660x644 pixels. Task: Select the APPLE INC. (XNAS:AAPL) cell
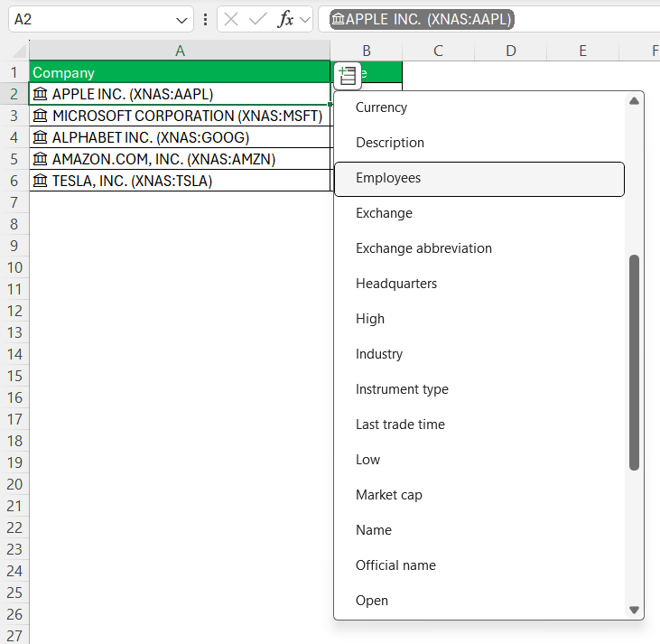(x=180, y=94)
